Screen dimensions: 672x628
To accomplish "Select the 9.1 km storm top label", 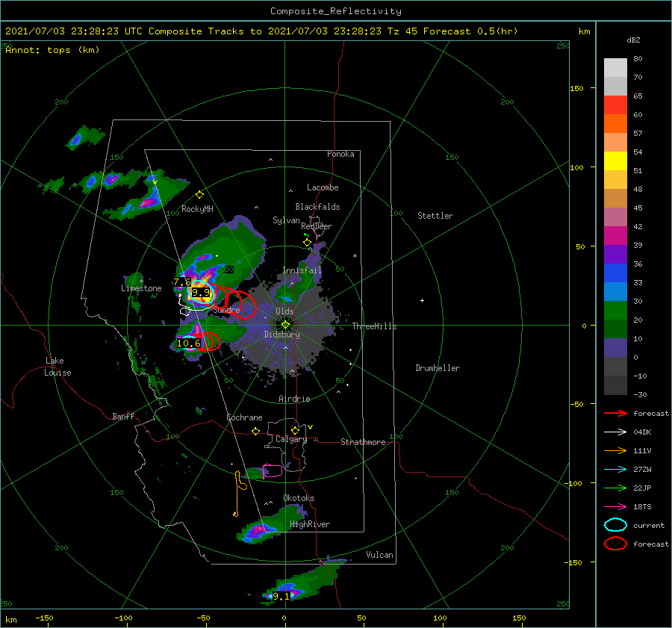I will (281, 597).
